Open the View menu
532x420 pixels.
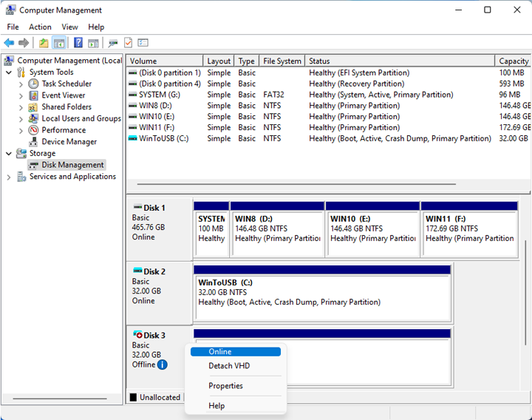point(69,27)
